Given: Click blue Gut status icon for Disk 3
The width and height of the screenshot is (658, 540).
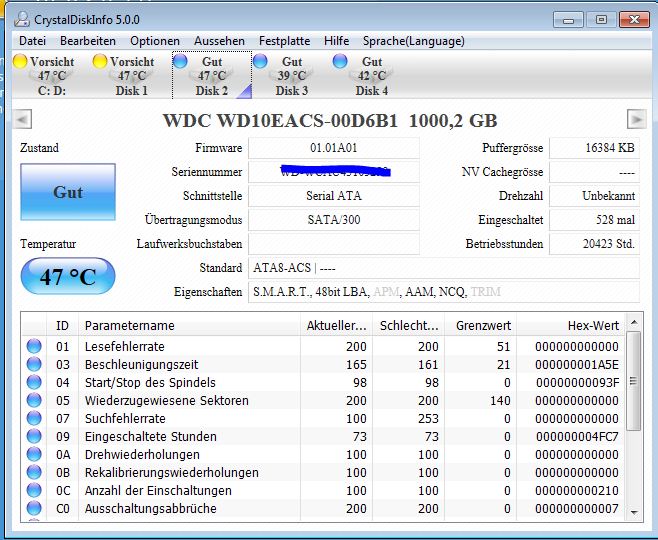Looking at the screenshot, I should [x=260, y=61].
